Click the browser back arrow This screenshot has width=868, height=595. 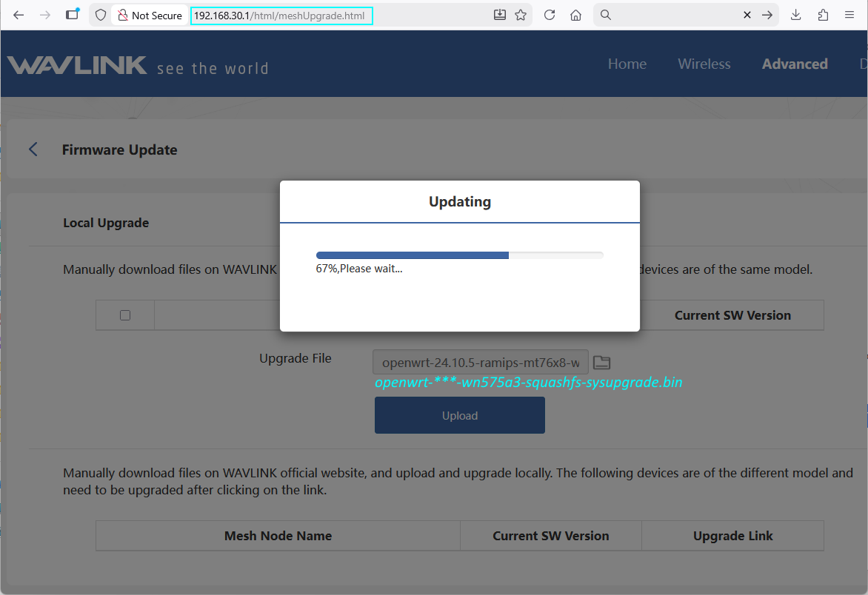(x=19, y=15)
